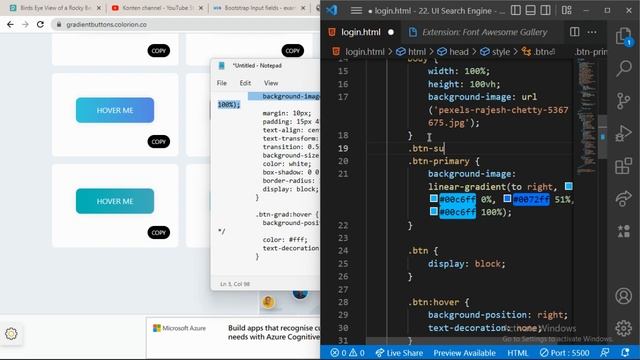The width and height of the screenshot is (640, 360).
Task: Open the Source Control view
Action: [x=623, y=101]
